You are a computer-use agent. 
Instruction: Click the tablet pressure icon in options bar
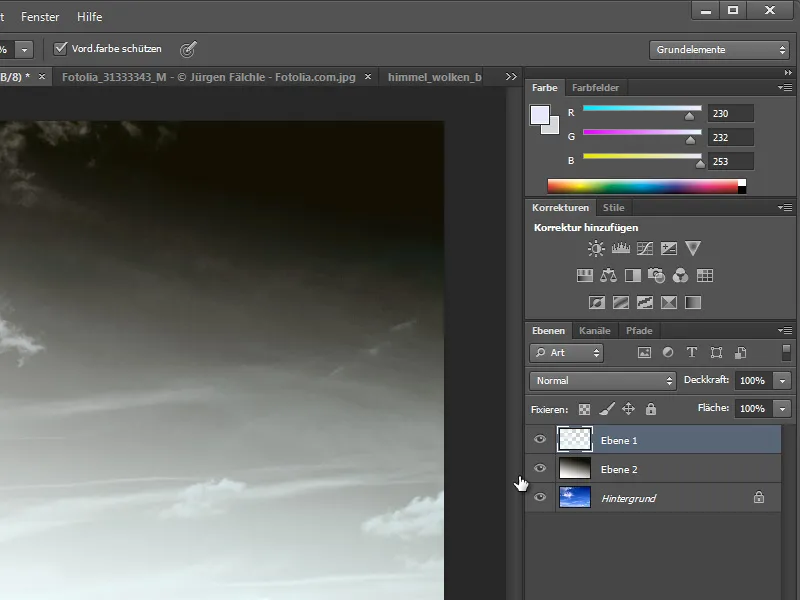pos(188,49)
